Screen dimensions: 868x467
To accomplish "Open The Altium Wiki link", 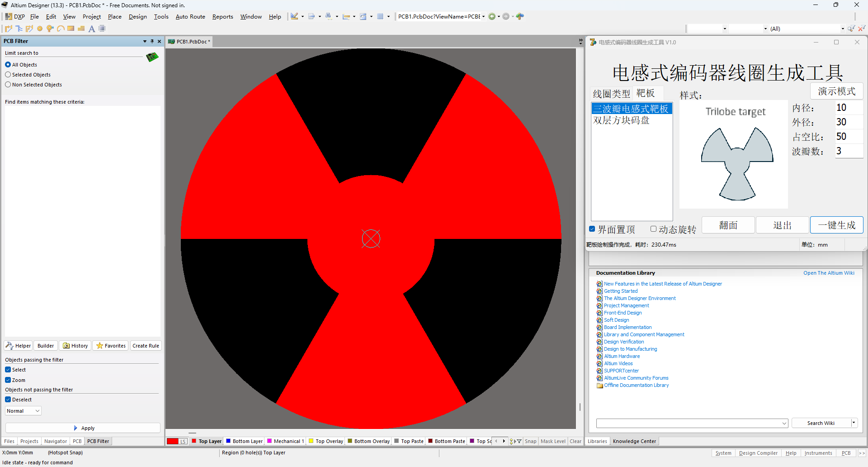I will click(829, 273).
